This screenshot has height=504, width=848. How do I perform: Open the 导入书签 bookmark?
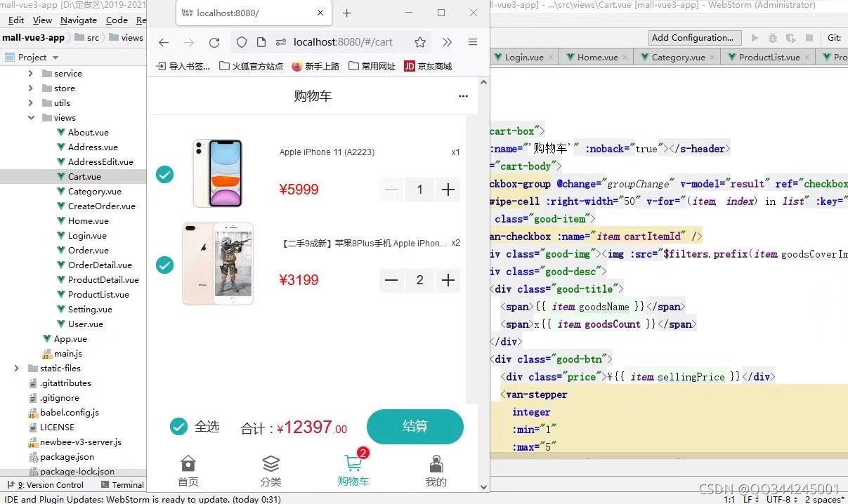(x=183, y=66)
